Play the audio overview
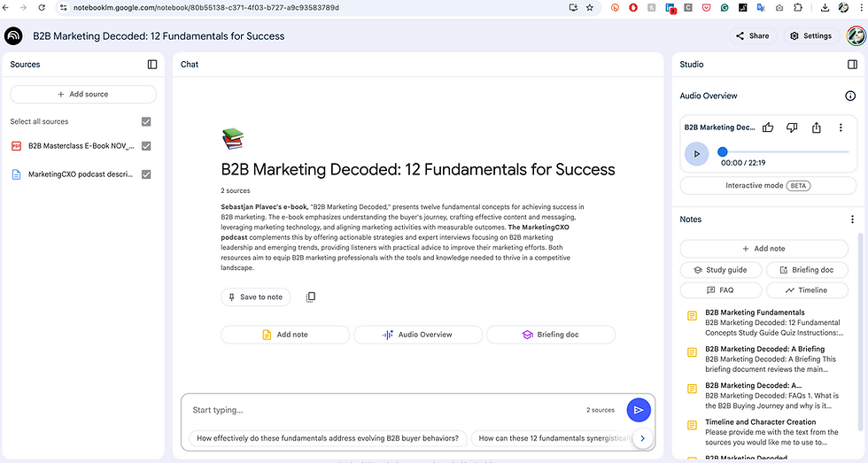The width and height of the screenshot is (868, 463). click(696, 154)
